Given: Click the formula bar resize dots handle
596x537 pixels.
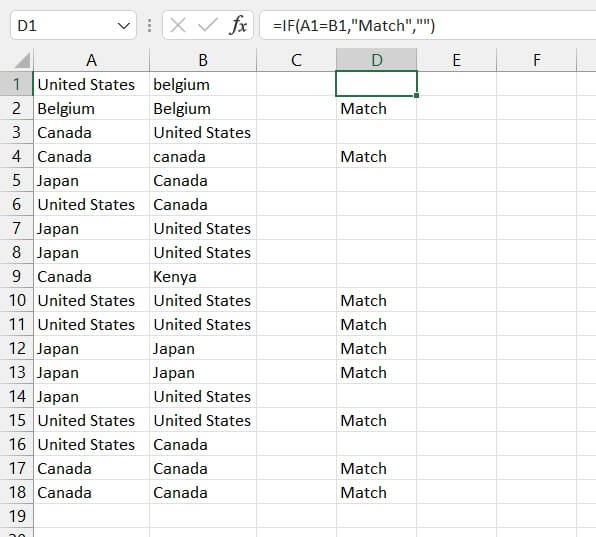Looking at the screenshot, I should coord(149,25).
